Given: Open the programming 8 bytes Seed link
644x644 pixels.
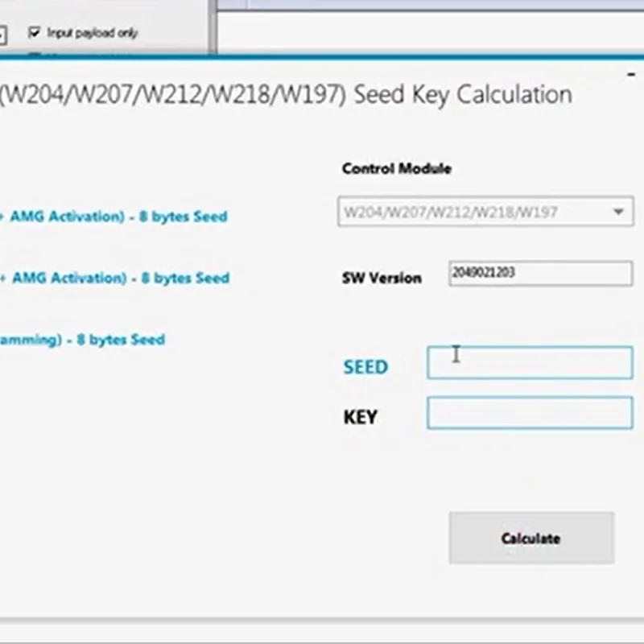Looking at the screenshot, I should point(82,340).
